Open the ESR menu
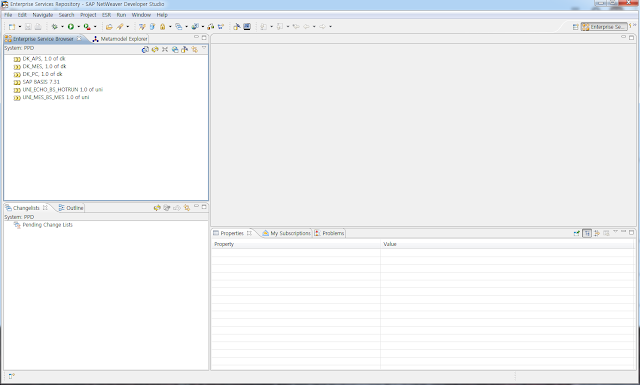This screenshot has width=640, height=385. coord(107,15)
